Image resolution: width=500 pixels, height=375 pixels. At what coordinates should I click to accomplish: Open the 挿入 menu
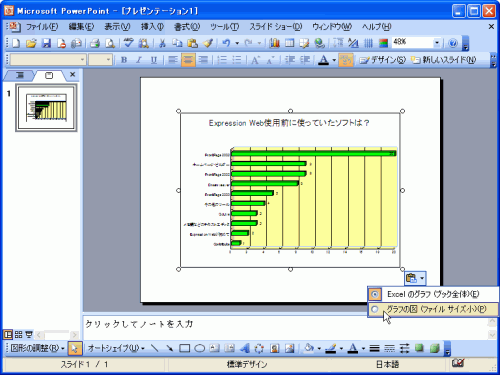point(152,27)
